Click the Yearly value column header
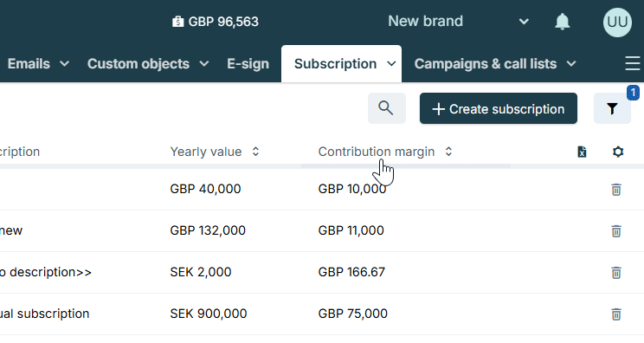644x343 pixels. click(x=206, y=152)
